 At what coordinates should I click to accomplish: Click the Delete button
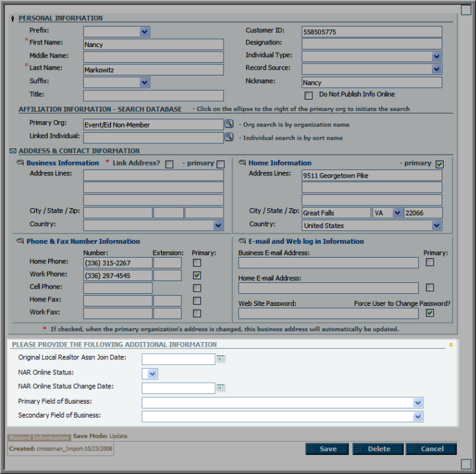click(x=378, y=449)
